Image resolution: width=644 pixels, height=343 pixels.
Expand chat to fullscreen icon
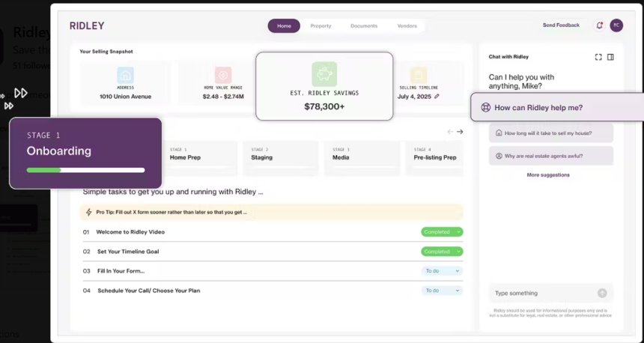[x=598, y=57]
